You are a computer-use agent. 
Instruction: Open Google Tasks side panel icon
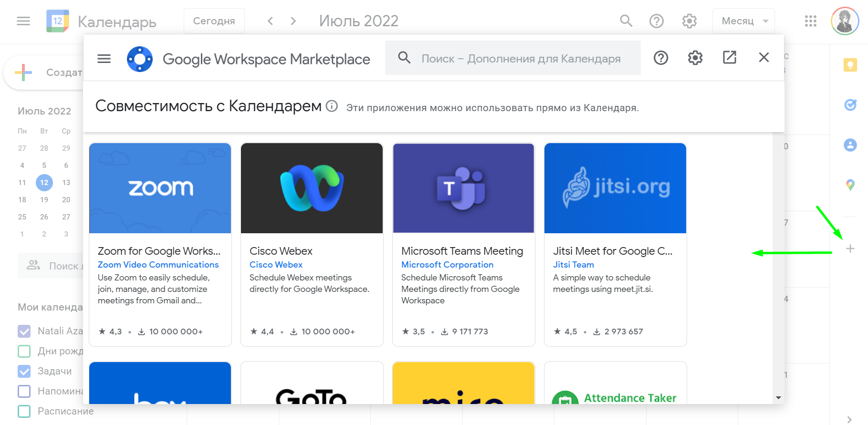click(x=850, y=104)
